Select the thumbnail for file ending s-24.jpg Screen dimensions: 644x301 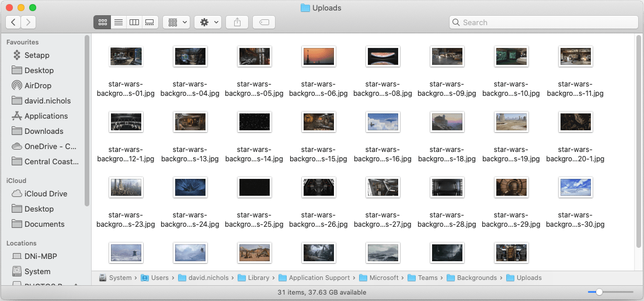pos(190,188)
